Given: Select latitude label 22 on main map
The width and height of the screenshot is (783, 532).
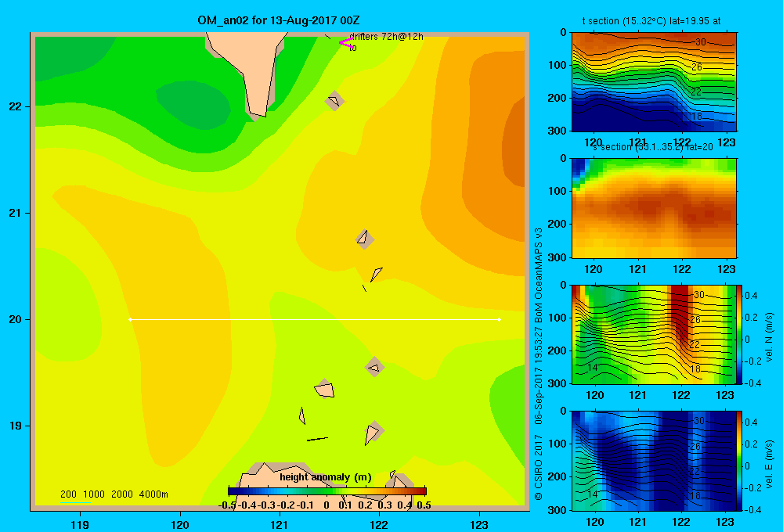Looking at the screenshot, I should click(x=16, y=106).
